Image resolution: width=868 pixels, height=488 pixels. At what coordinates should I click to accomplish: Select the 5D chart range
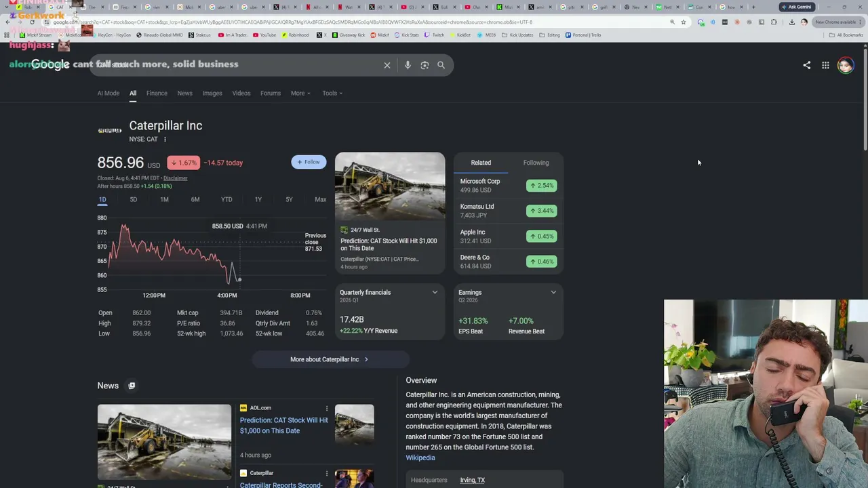[134, 200]
